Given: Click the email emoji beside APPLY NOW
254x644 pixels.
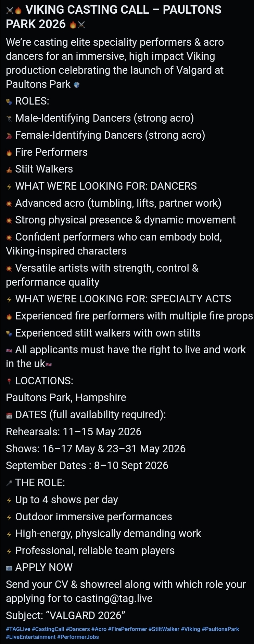Looking at the screenshot, I should (9, 568).
